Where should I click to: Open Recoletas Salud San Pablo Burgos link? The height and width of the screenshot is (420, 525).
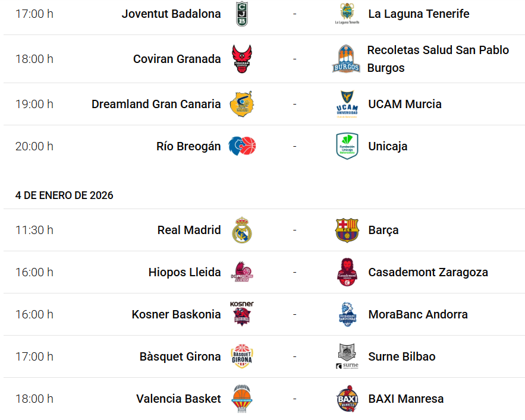click(438, 59)
